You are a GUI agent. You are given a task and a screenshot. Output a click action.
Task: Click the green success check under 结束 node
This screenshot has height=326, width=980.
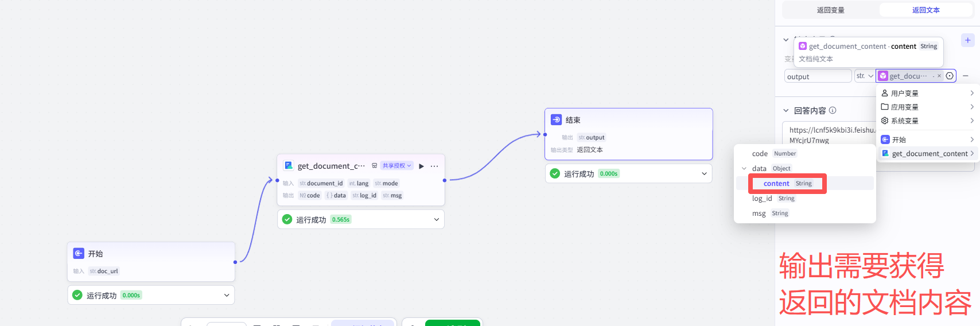tap(555, 173)
